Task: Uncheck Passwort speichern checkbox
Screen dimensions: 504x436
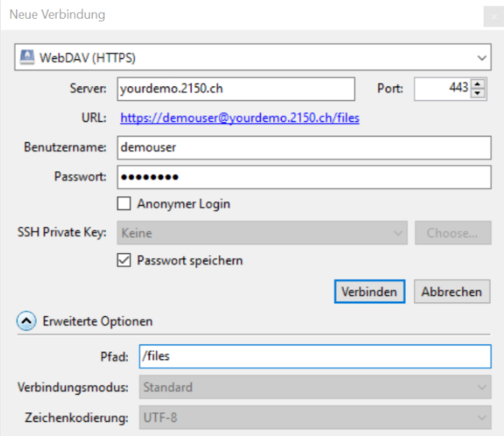Action: (123, 260)
